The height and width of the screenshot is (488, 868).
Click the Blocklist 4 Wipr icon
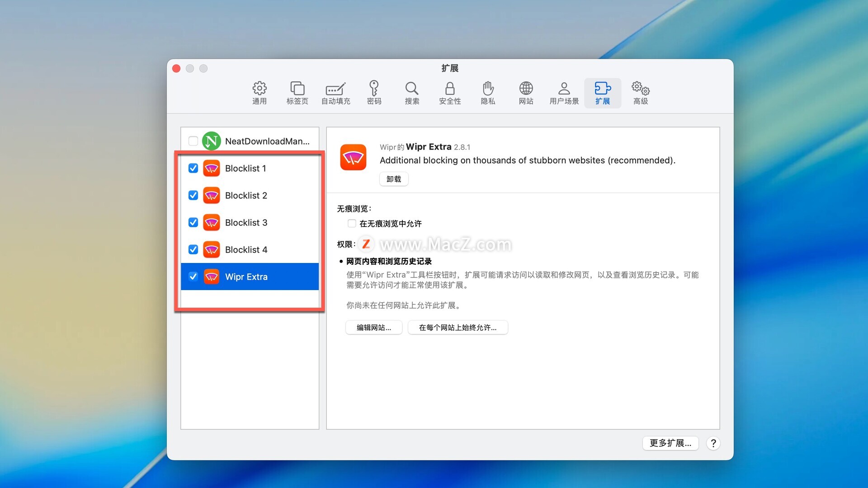(x=211, y=249)
